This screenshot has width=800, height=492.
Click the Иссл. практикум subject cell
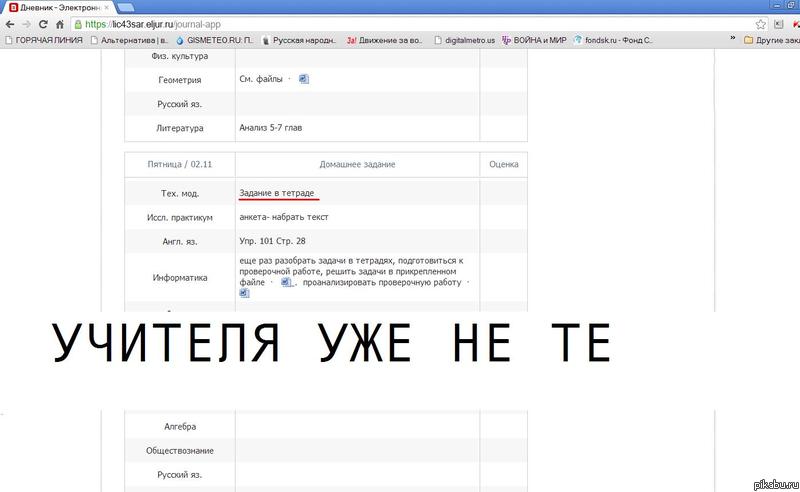(x=180, y=217)
